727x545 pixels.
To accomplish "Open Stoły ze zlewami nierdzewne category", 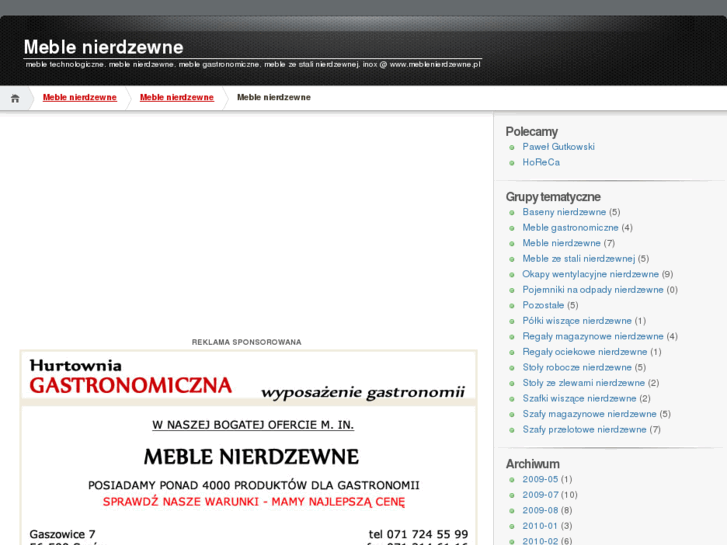I will (x=584, y=383).
